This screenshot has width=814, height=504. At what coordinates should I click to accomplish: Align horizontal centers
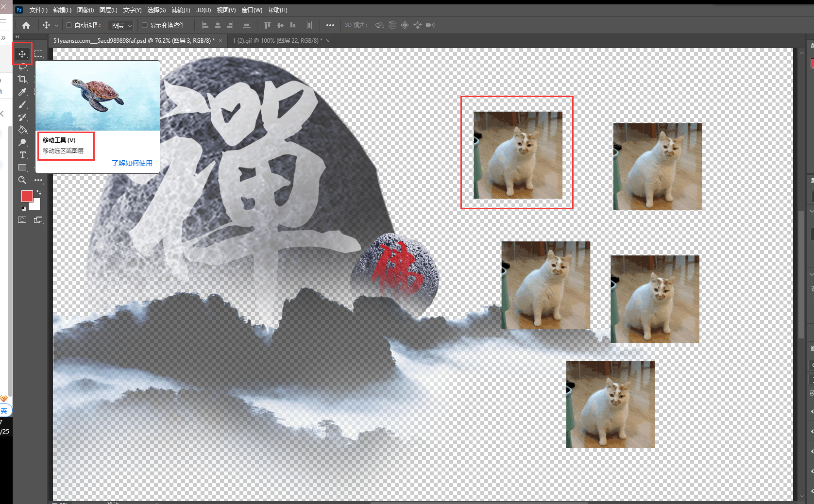(x=218, y=25)
